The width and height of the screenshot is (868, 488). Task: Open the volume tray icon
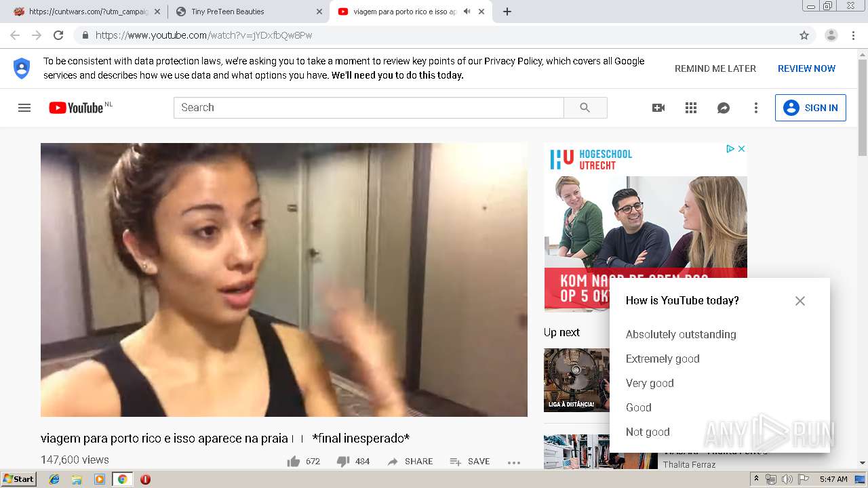(787, 479)
